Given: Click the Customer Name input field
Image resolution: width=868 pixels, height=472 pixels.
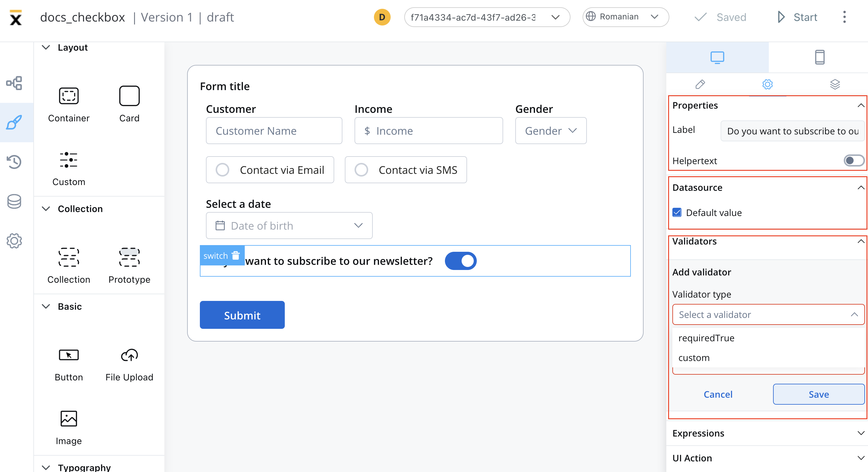Looking at the screenshot, I should click(274, 131).
